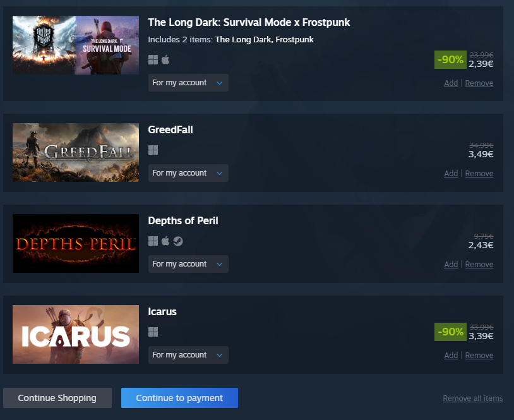Click the SteamOS icon under Depths of Peril

tap(178, 241)
